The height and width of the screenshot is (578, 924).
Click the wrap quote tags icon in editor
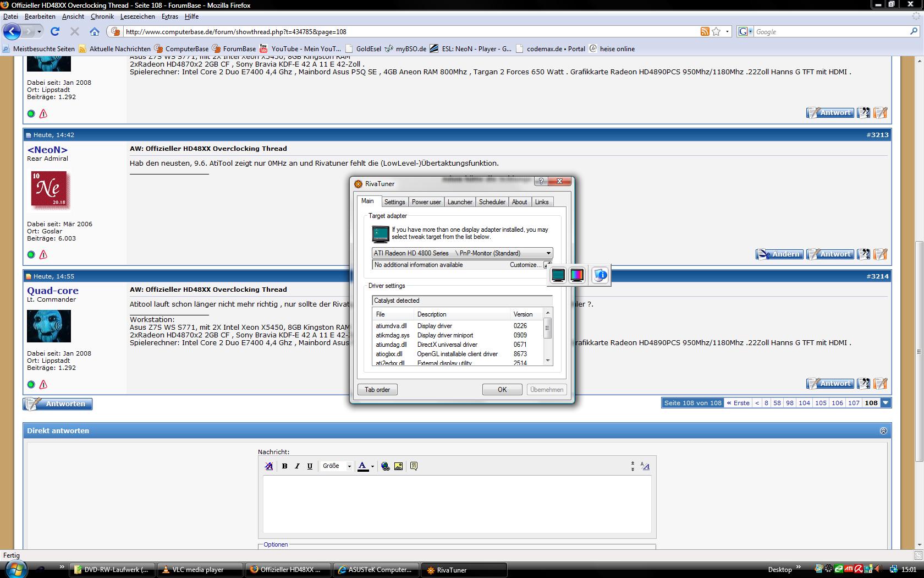click(x=414, y=466)
